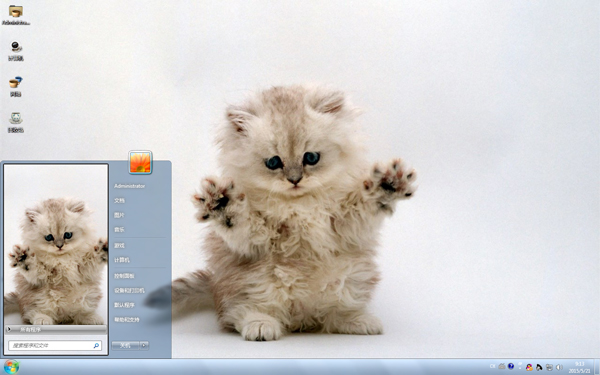This screenshot has height=375, width=600.
Task: Open 计算机 in the Start menu
Action: [122, 260]
